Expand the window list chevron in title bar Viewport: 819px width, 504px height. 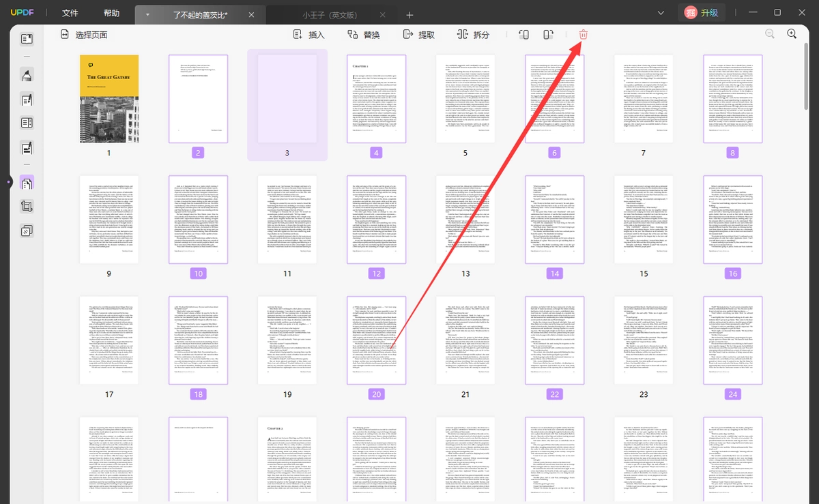[x=661, y=13]
